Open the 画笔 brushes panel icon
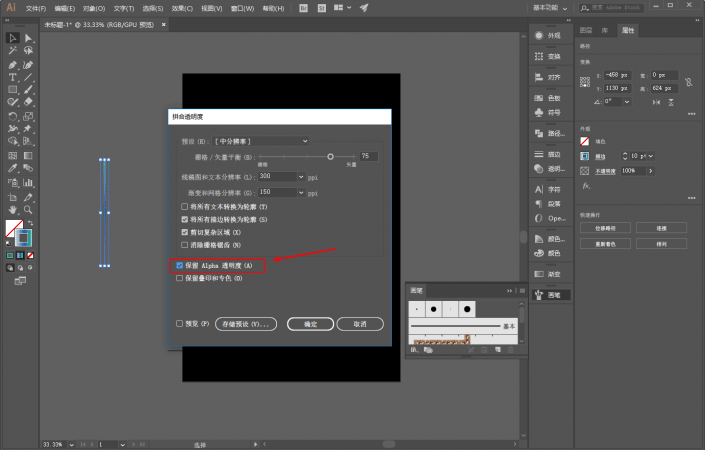This screenshot has width=705, height=450. [551, 295]
